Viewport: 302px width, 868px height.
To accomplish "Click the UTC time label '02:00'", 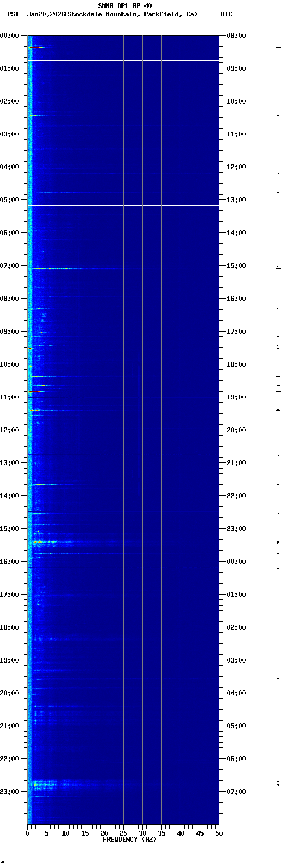I will (x=236, y=627).
